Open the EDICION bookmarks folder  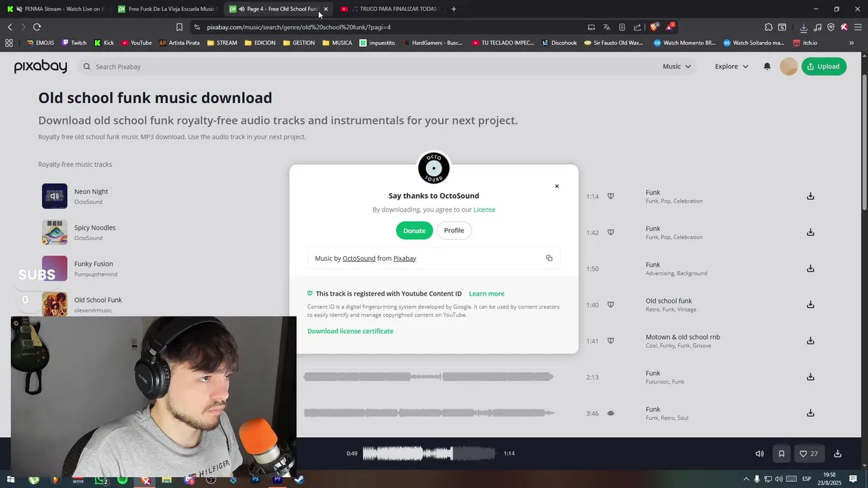260,43
